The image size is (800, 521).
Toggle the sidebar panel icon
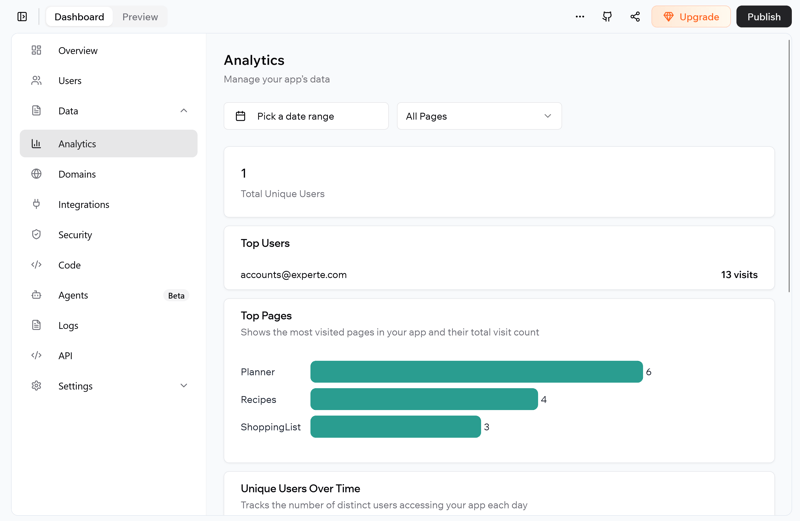22,17
